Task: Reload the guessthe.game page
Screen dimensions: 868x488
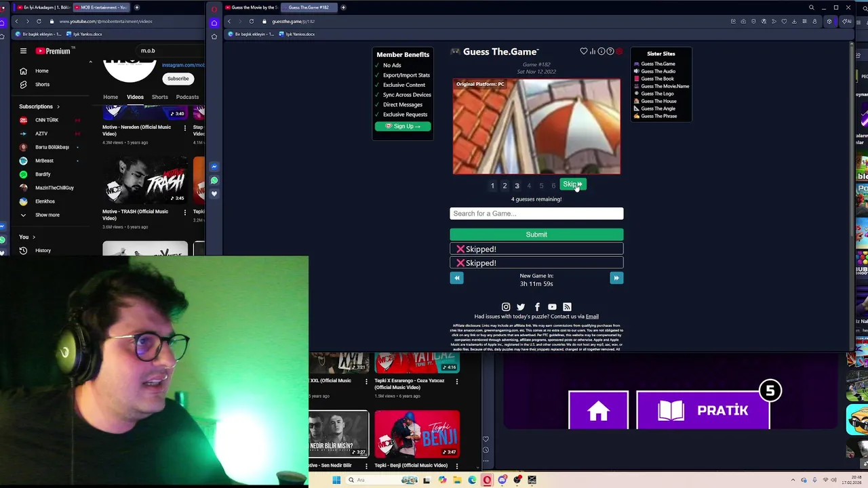Action: click(251, 21)
